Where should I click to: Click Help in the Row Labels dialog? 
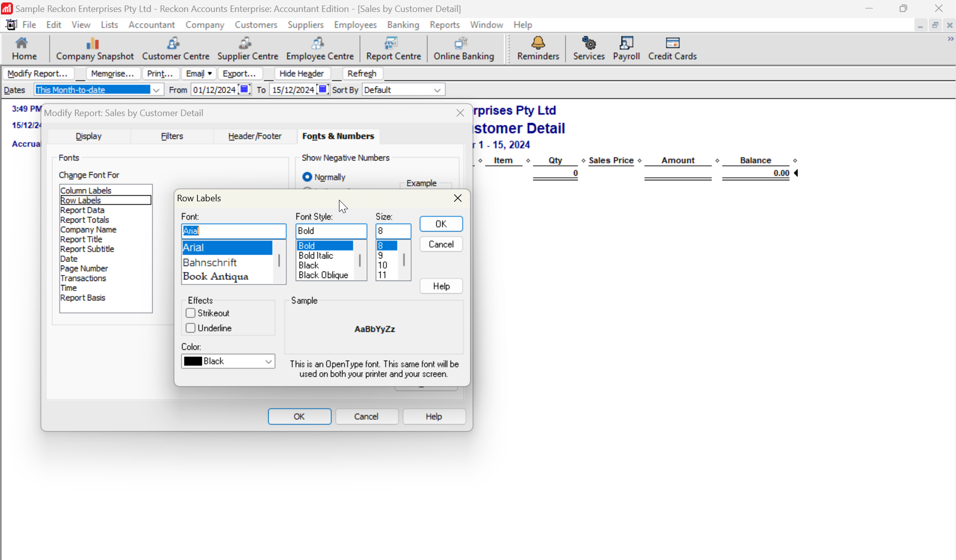(441, 286)
